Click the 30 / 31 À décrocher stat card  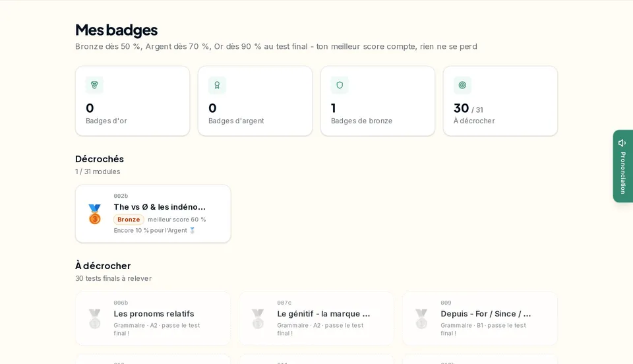500,101
